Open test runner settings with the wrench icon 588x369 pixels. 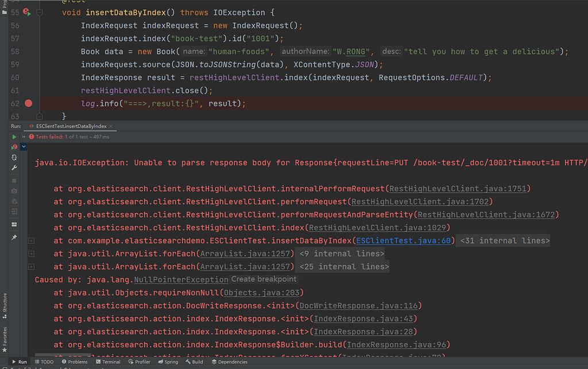(14, 167)
